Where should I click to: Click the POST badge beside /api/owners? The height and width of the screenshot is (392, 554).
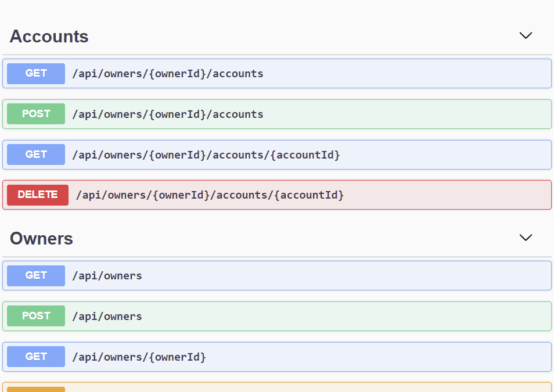point(36,316)
